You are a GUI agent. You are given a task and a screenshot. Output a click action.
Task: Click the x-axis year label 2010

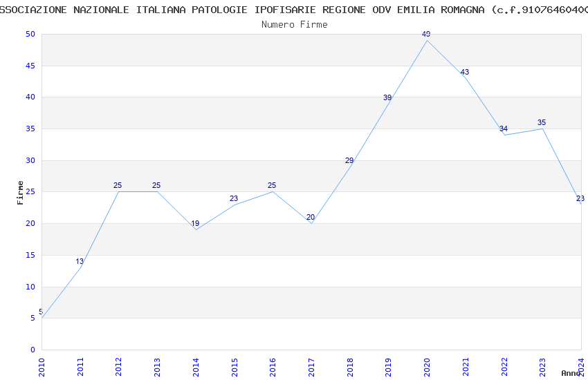42,367
